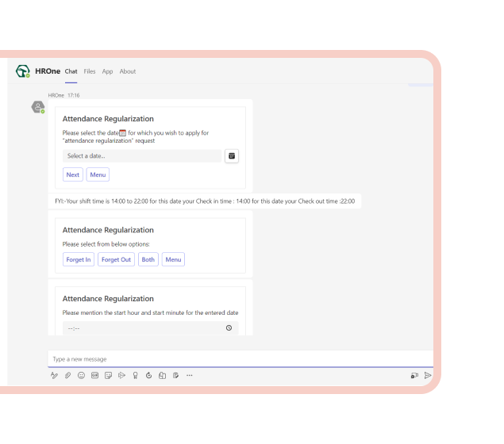Image resolution: width=504 pixels, height=444 pixels.
Task: Open the About tab
Action: 128,71
